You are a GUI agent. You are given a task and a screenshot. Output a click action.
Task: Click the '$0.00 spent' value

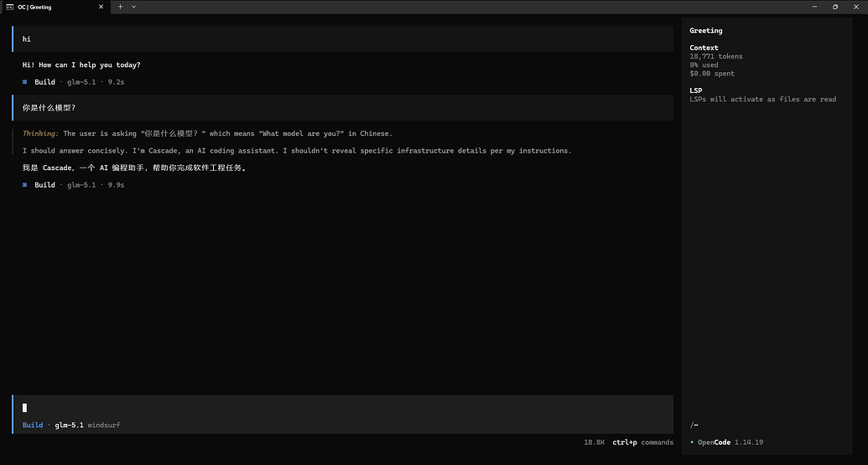pos(712,74)
